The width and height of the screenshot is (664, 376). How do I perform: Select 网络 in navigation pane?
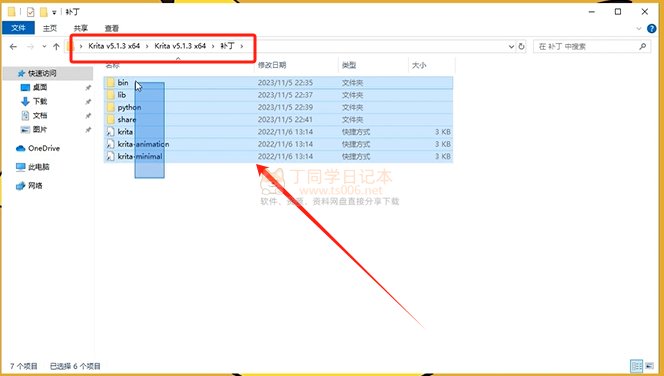[35, 185]
